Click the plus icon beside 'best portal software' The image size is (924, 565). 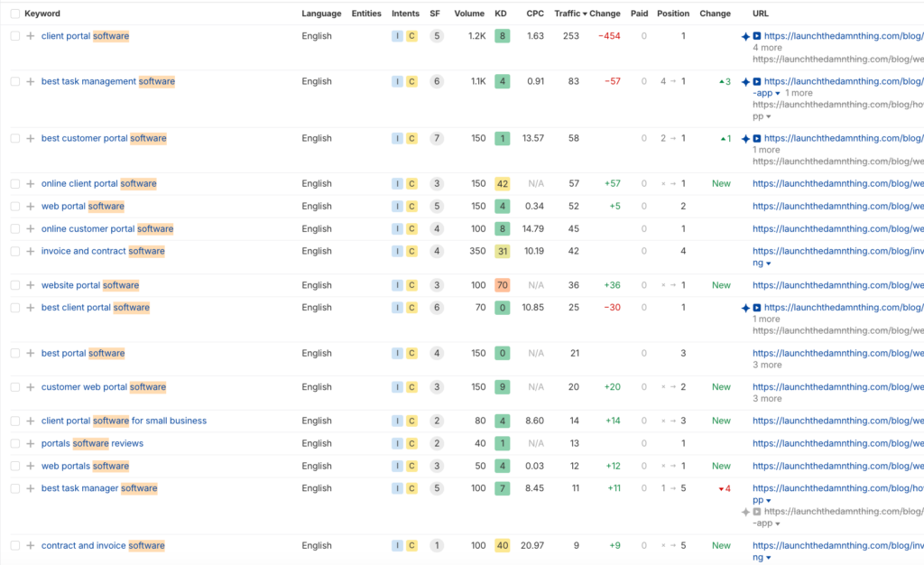[30, 354]
